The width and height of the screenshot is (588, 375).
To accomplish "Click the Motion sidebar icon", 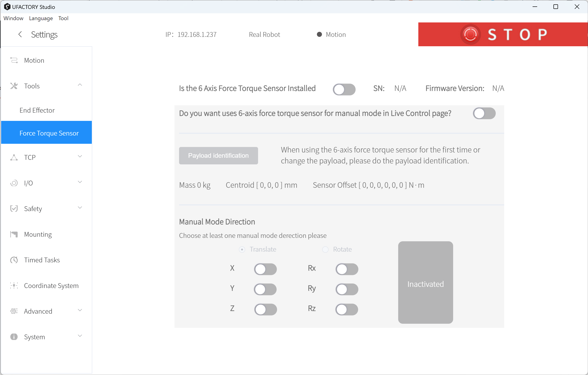I will tap(14, 60).
